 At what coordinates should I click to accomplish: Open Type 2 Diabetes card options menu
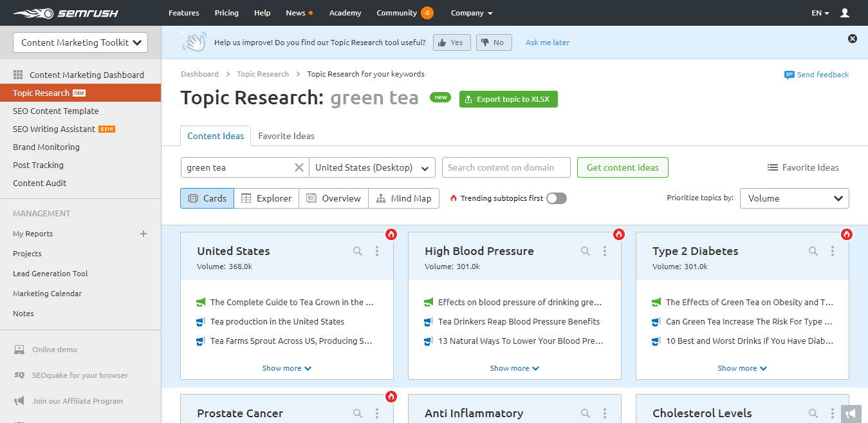[833, 251]
